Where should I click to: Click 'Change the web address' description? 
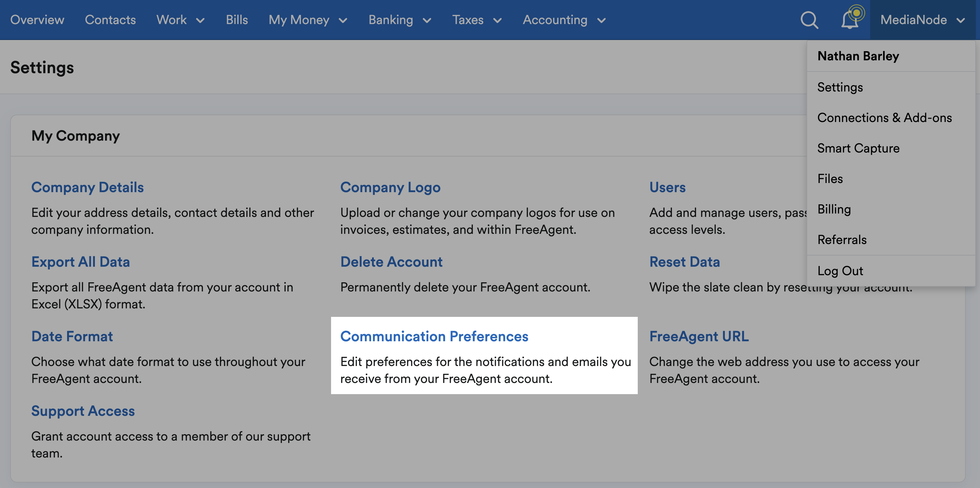tap(784, 370)
